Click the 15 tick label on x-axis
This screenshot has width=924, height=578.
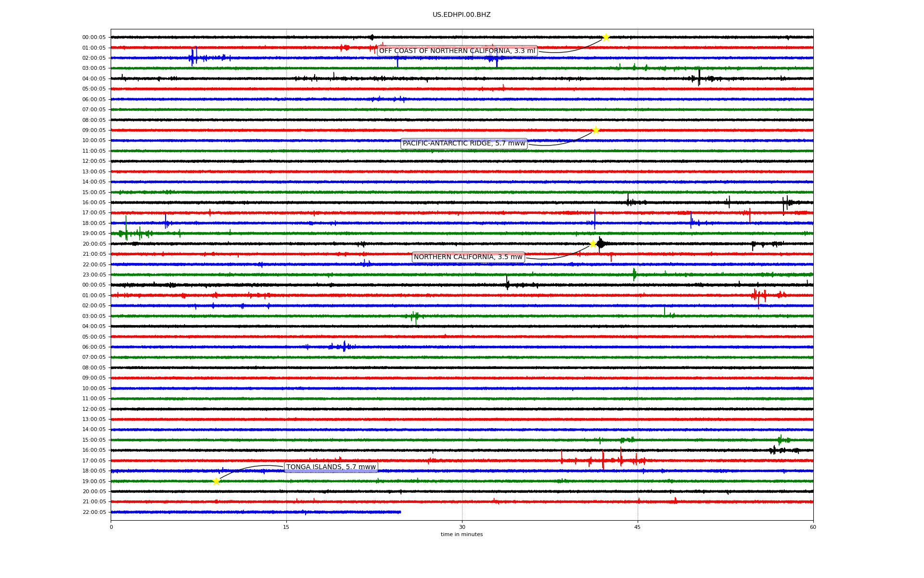(286, 527)
